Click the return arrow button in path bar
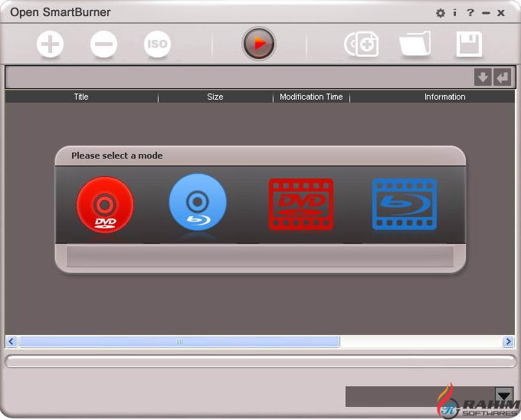Screen dimensions: 521x420 [502, 77]
